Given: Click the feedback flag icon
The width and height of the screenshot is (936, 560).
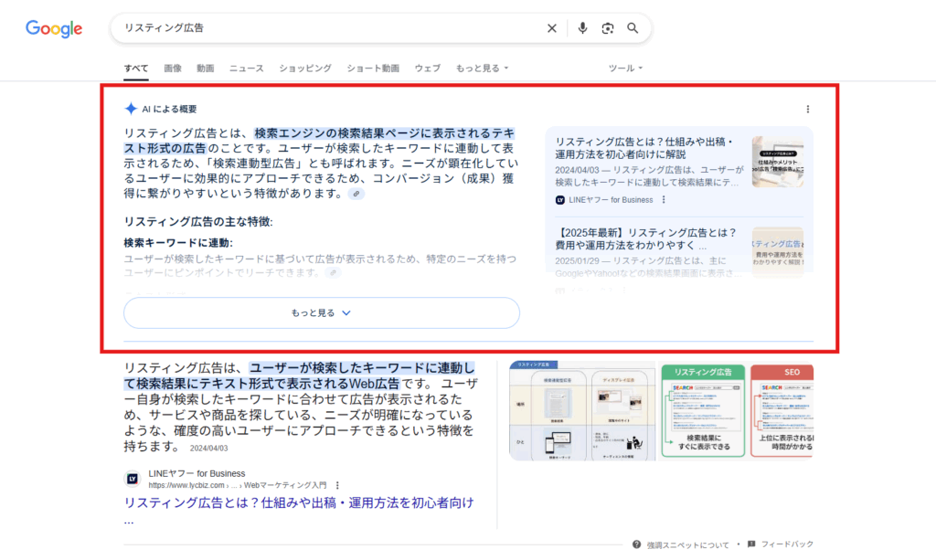Looking at the screenshot, I should pyautogui.click(x=750, y=543).
